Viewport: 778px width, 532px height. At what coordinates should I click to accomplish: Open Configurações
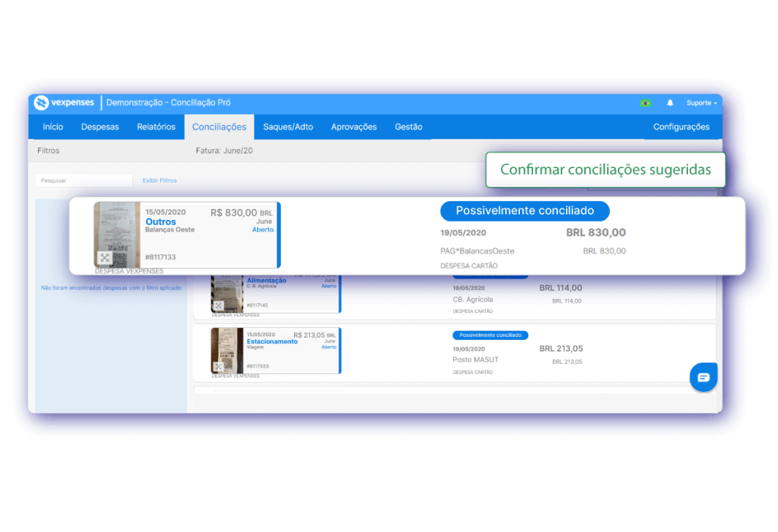click(681, 127)
